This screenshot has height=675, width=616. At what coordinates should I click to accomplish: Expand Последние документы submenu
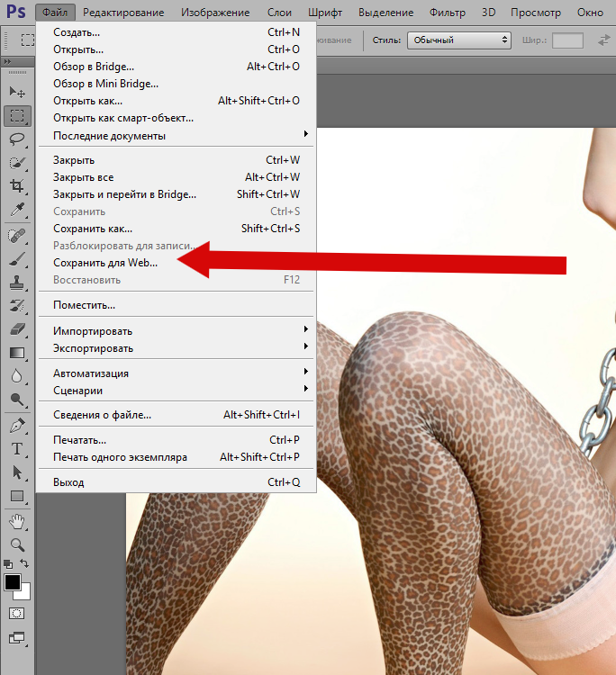[x=175, y=136]
